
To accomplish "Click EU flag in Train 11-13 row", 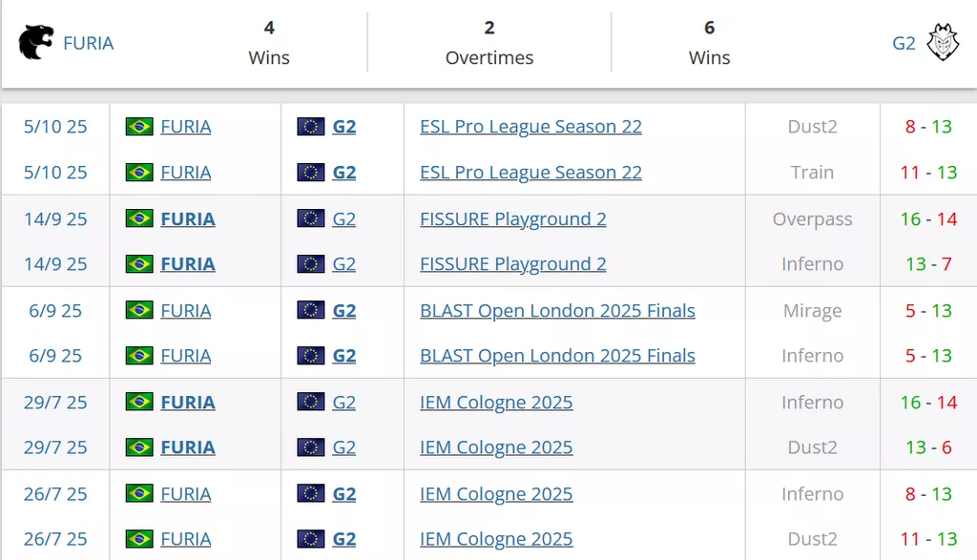I will point(311,173).
